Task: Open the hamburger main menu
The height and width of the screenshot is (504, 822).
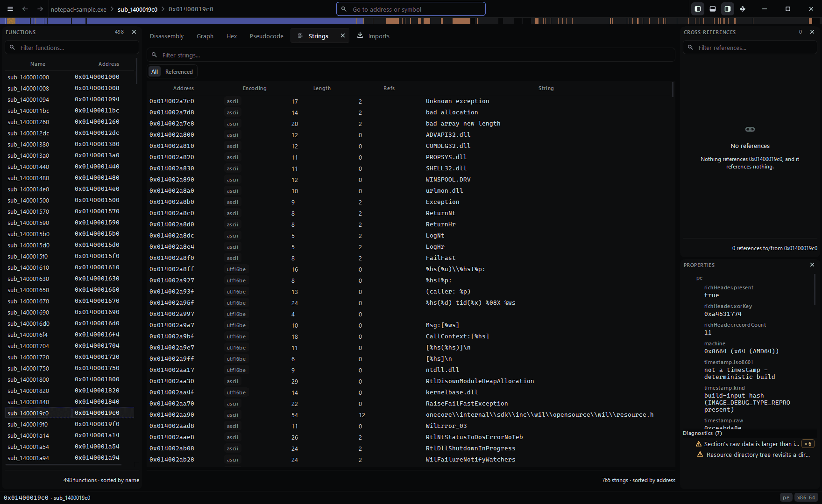Action: 10,9
